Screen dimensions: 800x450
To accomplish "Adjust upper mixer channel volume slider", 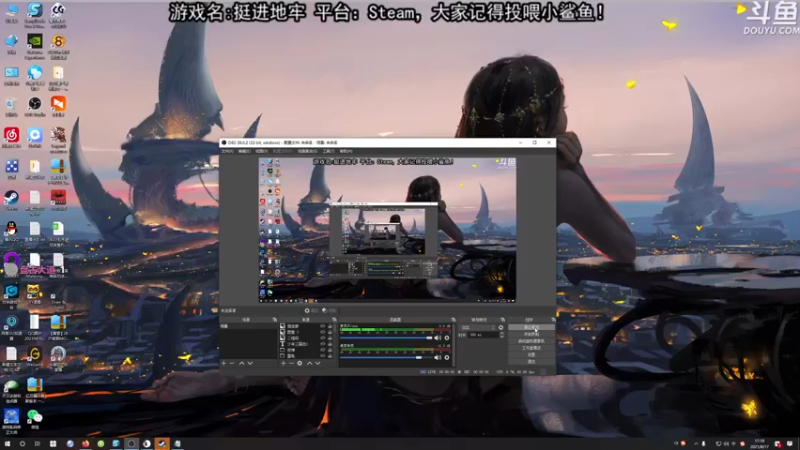I will [x=386, y=338].
